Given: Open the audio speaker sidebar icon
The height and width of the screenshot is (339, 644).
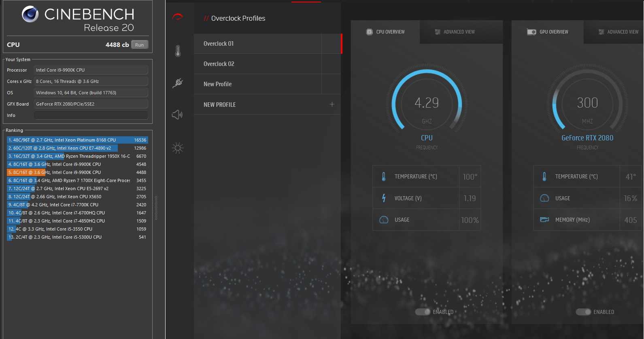Looking at the screenshot, I should [x=177, y=115].
